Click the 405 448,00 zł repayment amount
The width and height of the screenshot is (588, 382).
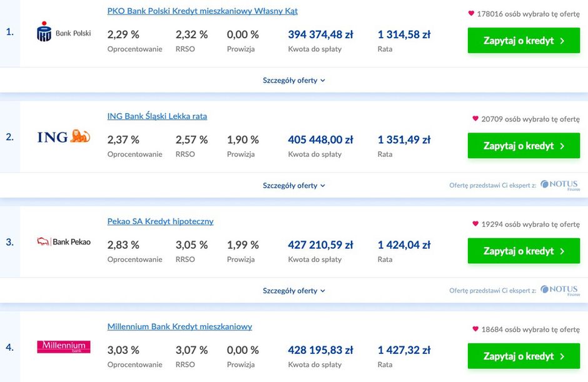pyautogui.click(x=321, y=140)
